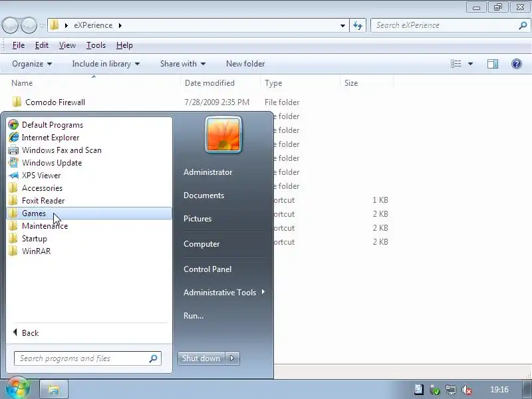Click the eXPerience breadcrumb in address bar
Image resolution: width=532 pixels, height=399 pixels.
click(93, 25)
